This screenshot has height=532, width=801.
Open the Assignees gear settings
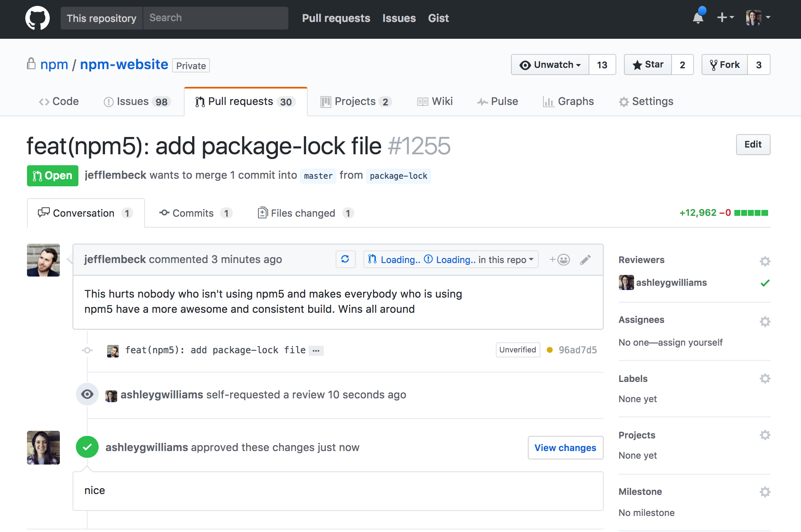click(x=765, y=322)
